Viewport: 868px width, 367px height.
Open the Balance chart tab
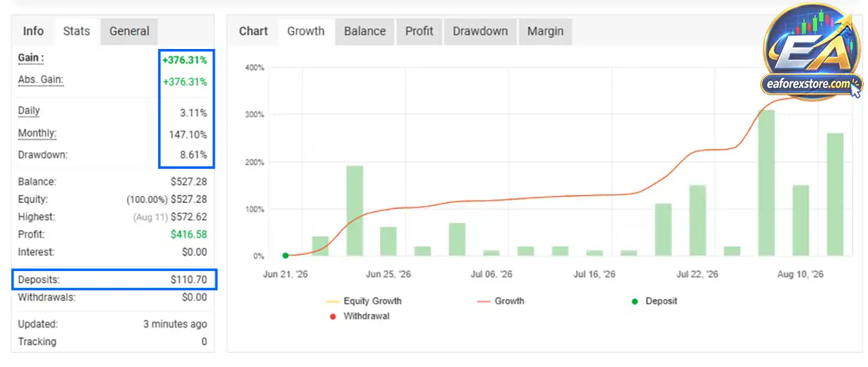(x=365, y=31)
